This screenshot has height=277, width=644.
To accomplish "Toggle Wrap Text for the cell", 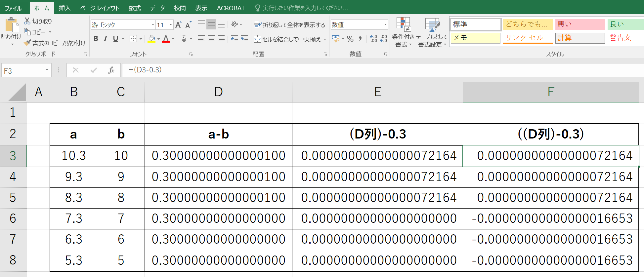I will [289, 25].
